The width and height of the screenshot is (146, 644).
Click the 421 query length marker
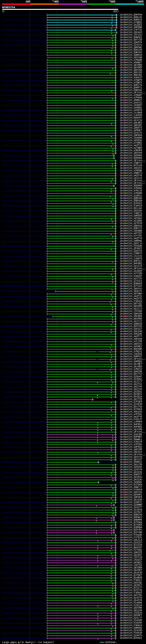click(115, 11)
